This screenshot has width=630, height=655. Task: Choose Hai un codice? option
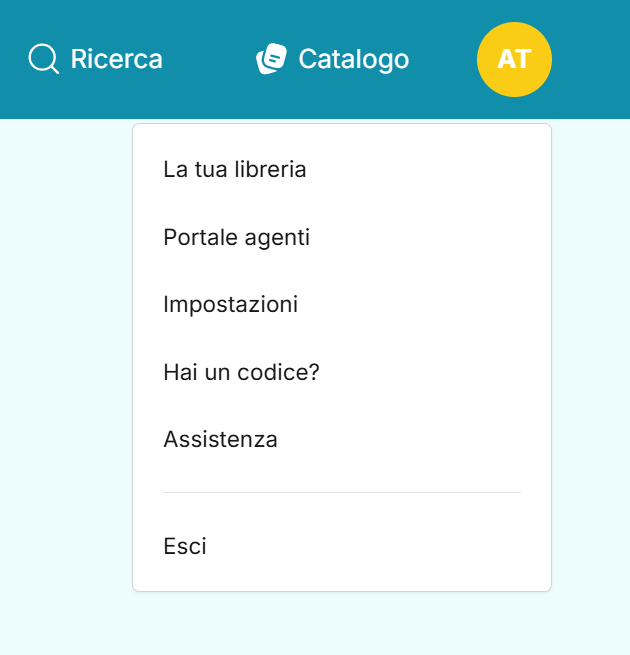click(x=241, y=372)
